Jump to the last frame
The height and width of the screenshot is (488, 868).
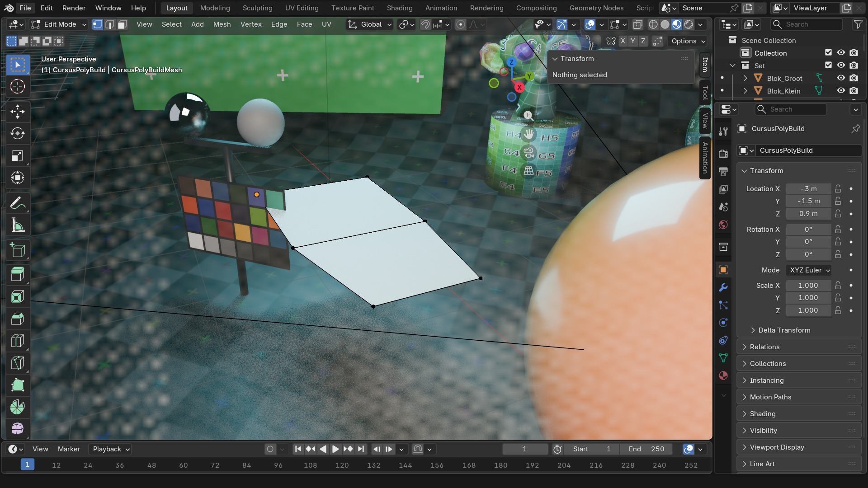[361, 449]
